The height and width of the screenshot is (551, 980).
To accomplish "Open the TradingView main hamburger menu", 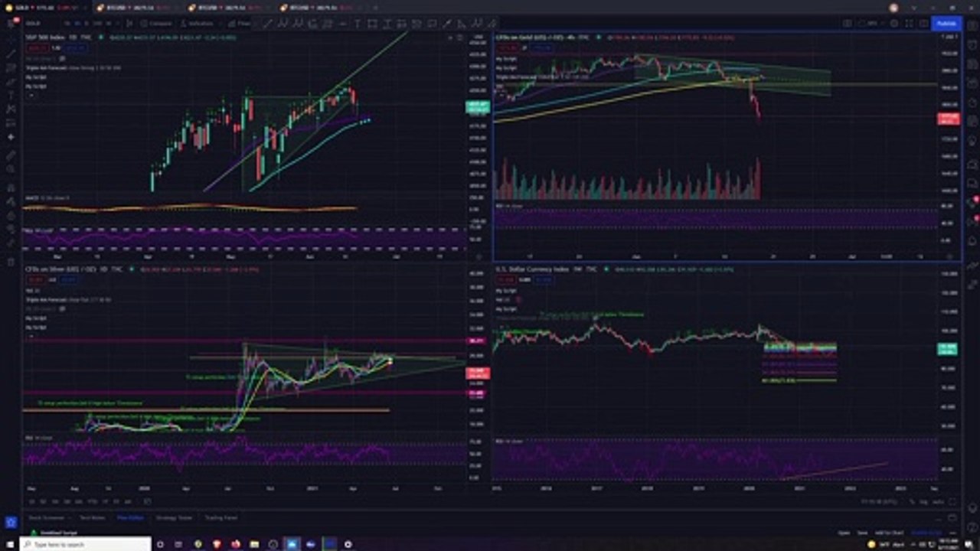I will click(11, 24).
